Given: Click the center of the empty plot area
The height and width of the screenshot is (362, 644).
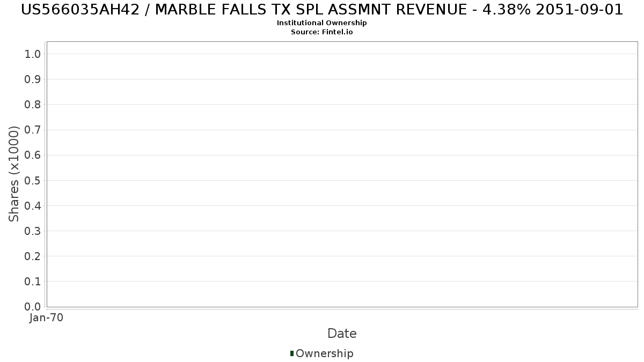Looking at the screenshot, I should pyautogui.click(x=342, y=174).
